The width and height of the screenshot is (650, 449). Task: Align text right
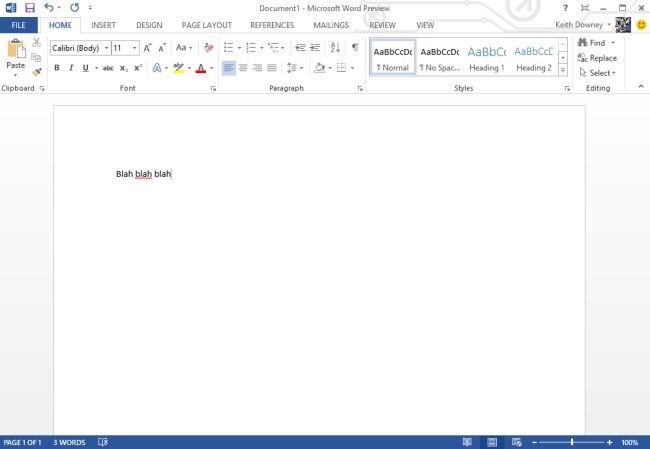[257, 68]
